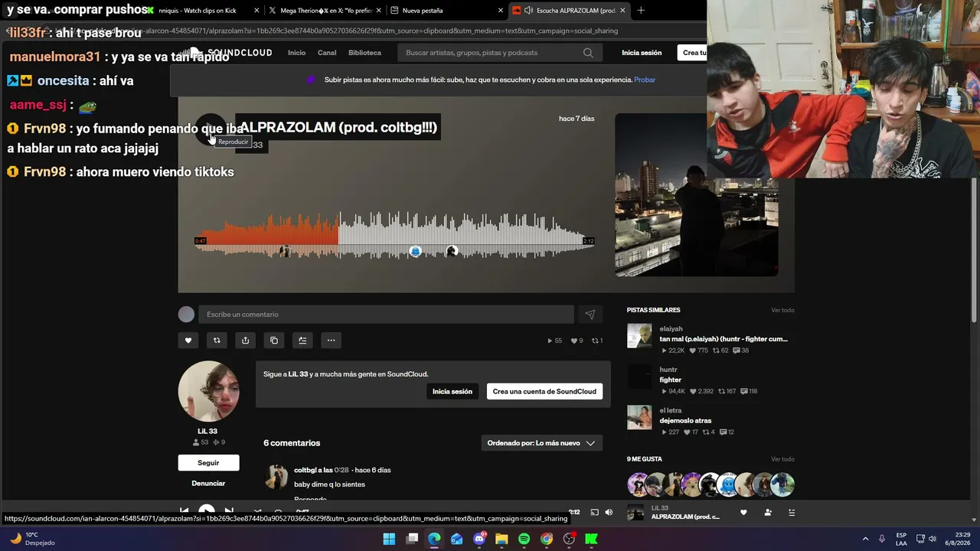Switch to the Mega Therion X tab

click(325, 11)
